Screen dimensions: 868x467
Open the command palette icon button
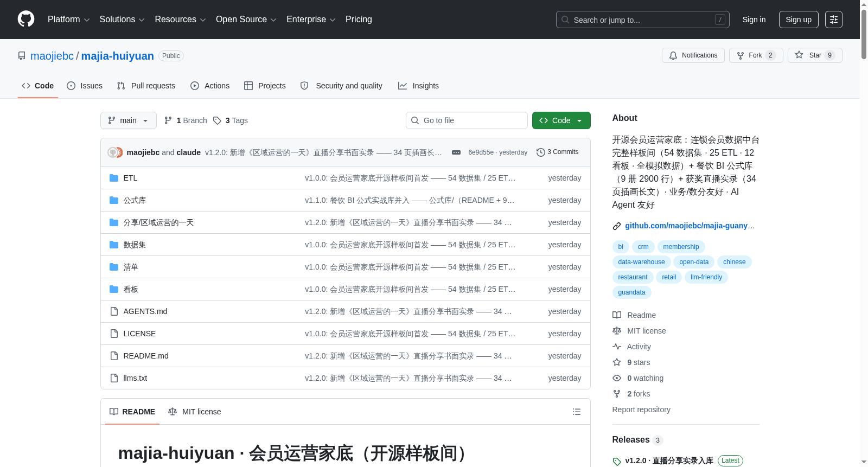coord(834,20)
